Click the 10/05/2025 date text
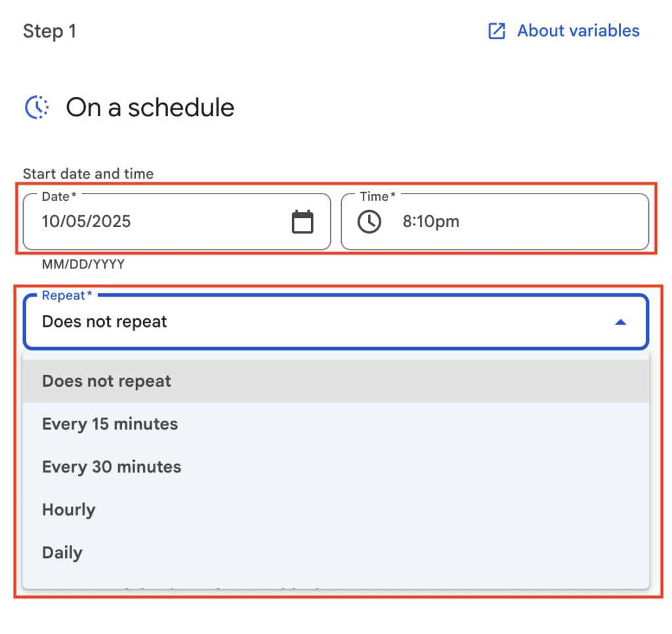 tap(87, 222)
